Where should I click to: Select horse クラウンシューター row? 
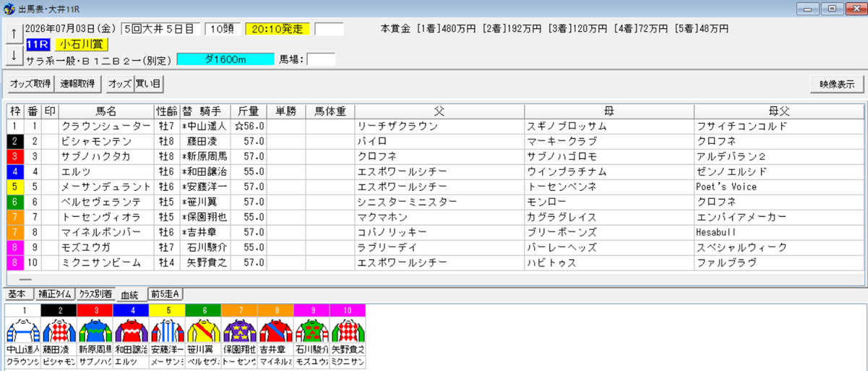436,126
